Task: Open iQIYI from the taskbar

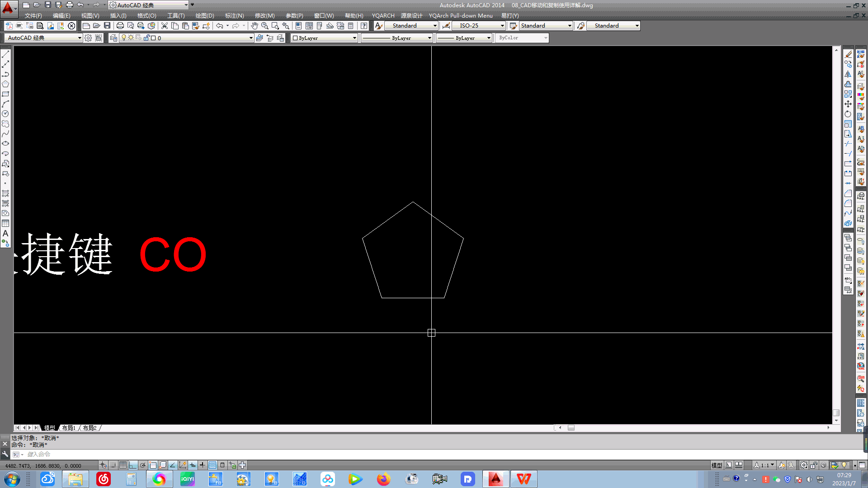Action: point(187,479)
